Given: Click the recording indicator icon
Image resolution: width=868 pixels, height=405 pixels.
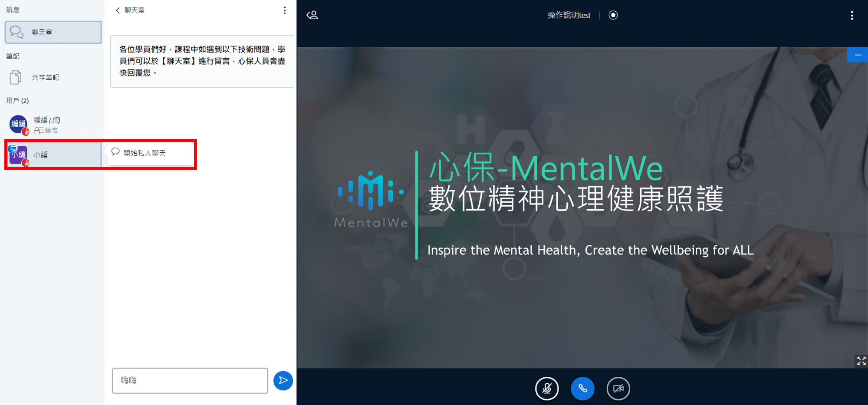Looking at the screenshot, I should click(x=613, y=15).
